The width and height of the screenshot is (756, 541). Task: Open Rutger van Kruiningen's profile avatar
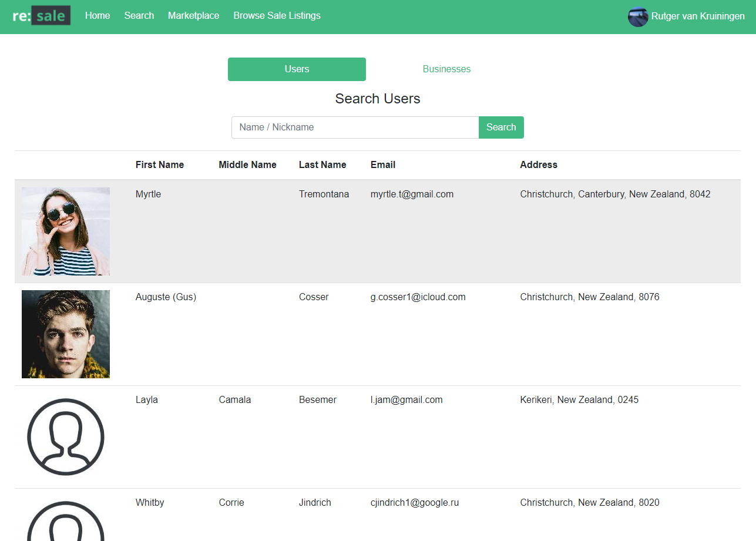(x=637, y=17)
